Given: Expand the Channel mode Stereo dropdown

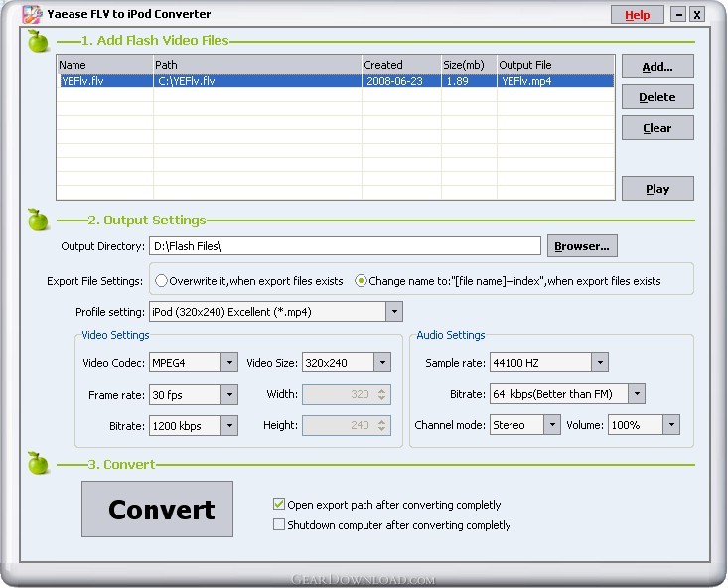Looking at the screenshot, I should pyautogui.click(x=552, y=425).
